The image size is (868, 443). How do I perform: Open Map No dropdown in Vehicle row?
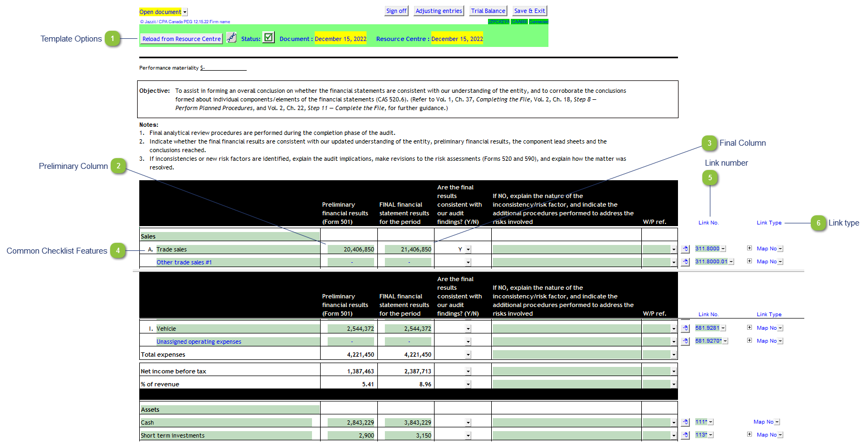(781, 328)
